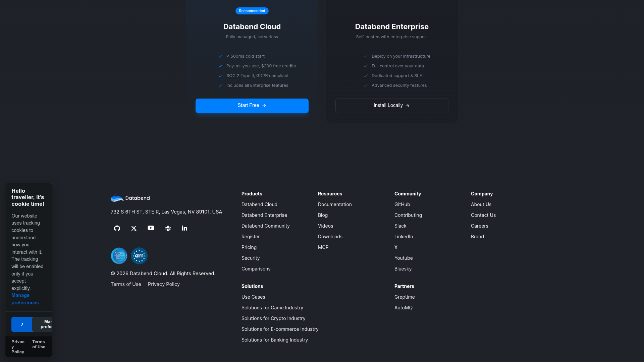Open the Use Cases link
Viewport: 644px width, 362px height.
pos(253,297)
